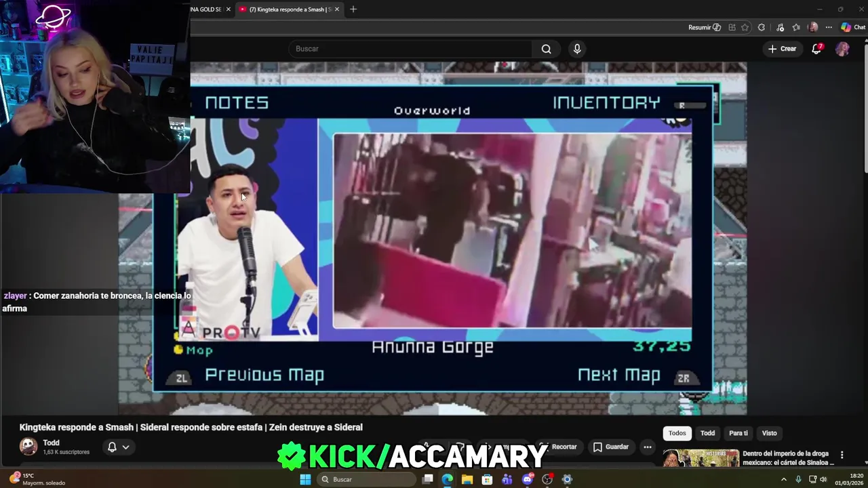Select the Todd filter chip

707,433
